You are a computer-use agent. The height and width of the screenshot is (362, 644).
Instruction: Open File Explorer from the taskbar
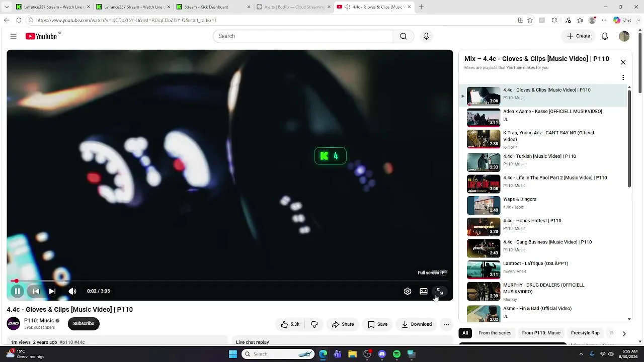pos(352,354)
